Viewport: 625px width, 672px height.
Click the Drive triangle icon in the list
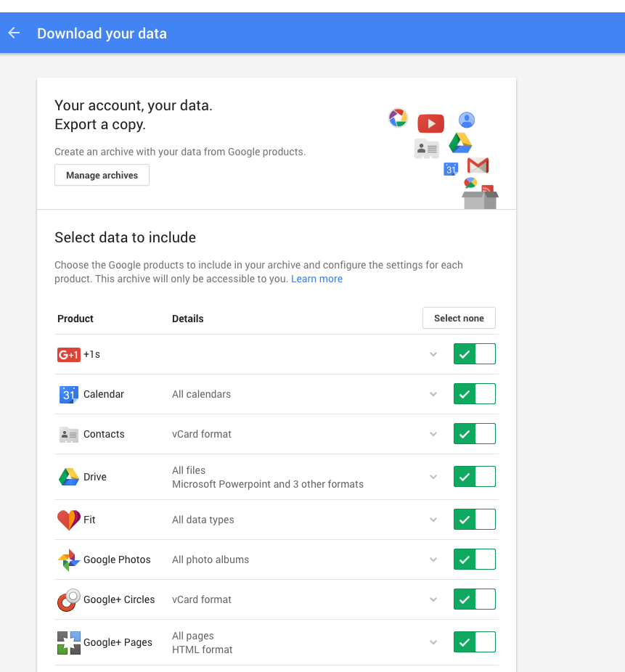pyautogui.click(x=68, y=477)
